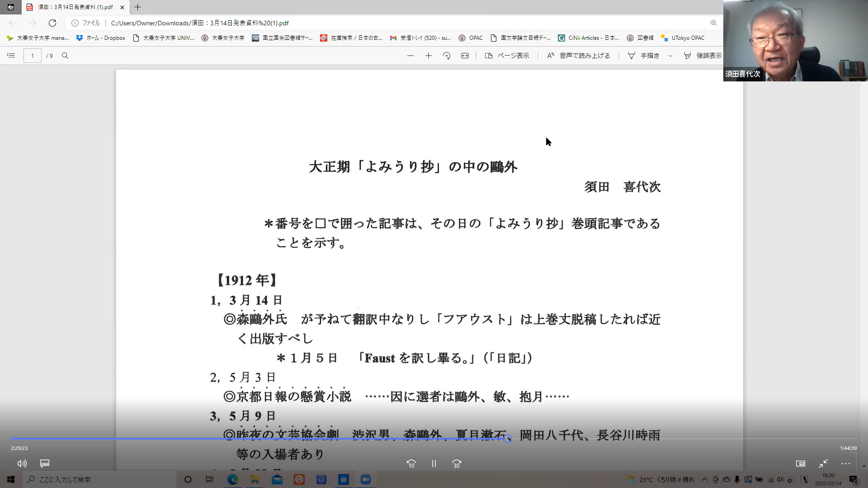Open the weather widget 23°C くもり時々晴れ
868x488 pixels.
click(x=660, y=479)
